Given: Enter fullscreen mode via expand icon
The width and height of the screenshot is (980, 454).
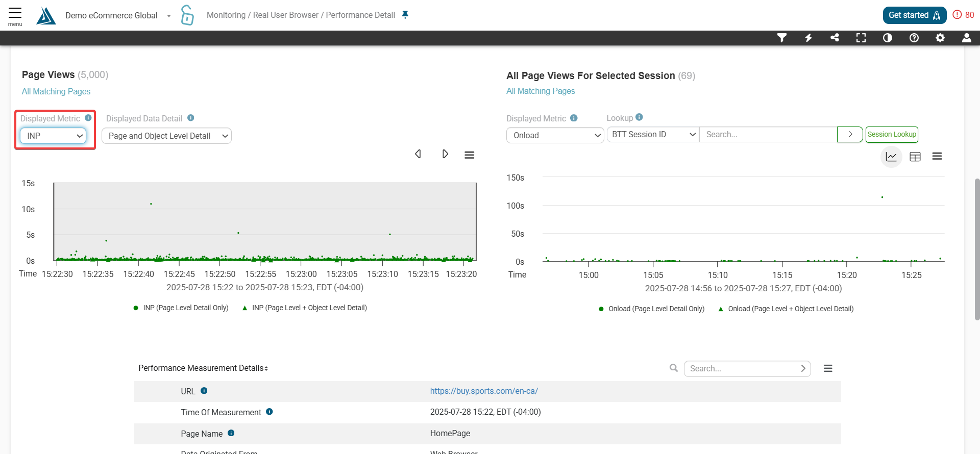Looking at the screenshot, I should click(x=861, y=38).
